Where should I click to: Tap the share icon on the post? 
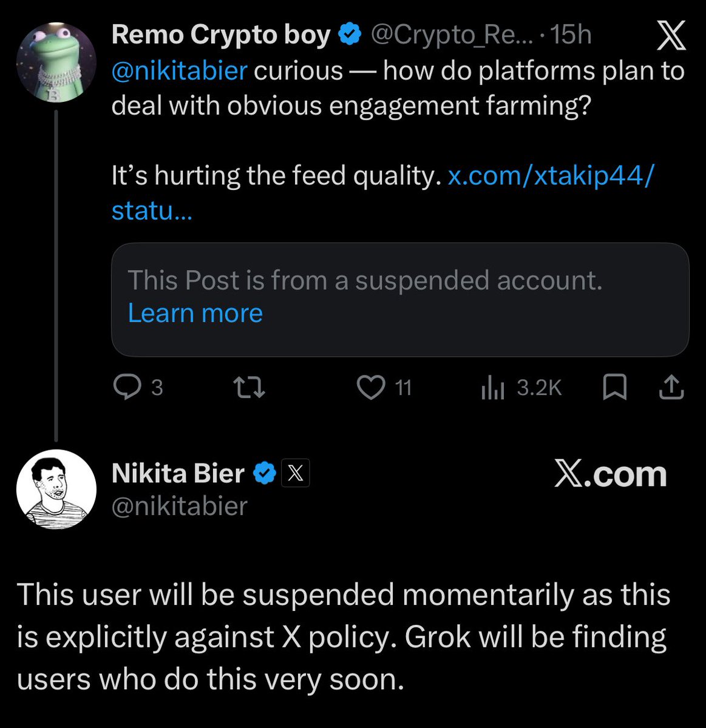click(x=671, y=387)
